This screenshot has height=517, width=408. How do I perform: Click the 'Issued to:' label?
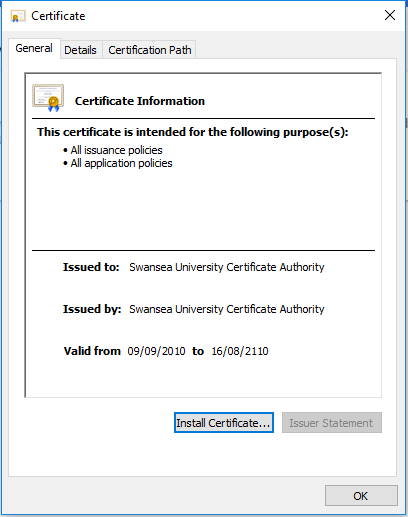coord(91,267)
